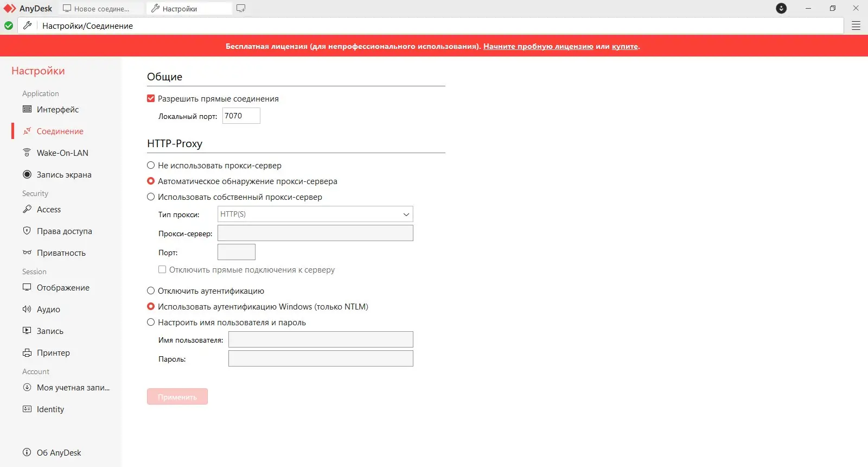Click the Пароль input field
This screenshot has height=467, width=868.
[321, 358]
